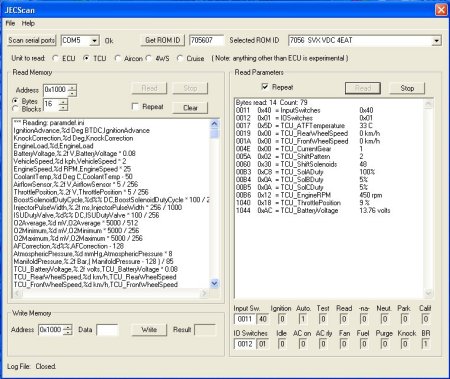The height and width of the screenshot is (379, 450).
Task: Click ManifoldPressure line in memory log
Action: point(93,261)
